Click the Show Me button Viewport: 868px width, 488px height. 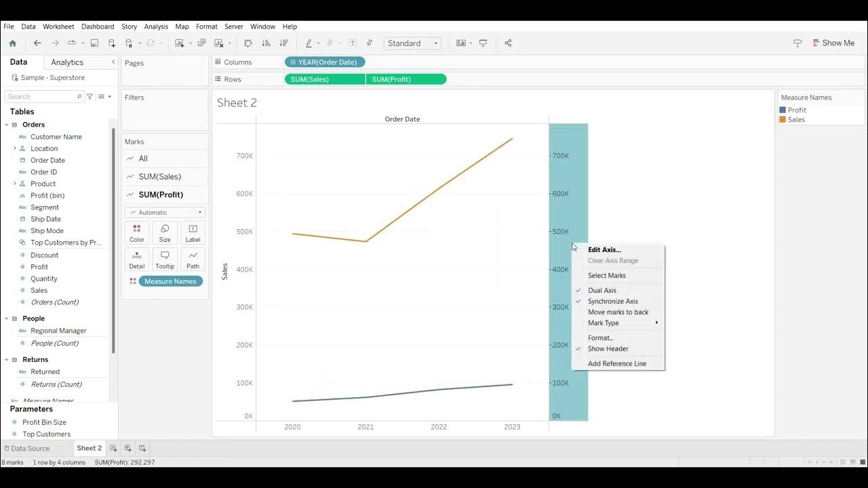coord(833,43)
